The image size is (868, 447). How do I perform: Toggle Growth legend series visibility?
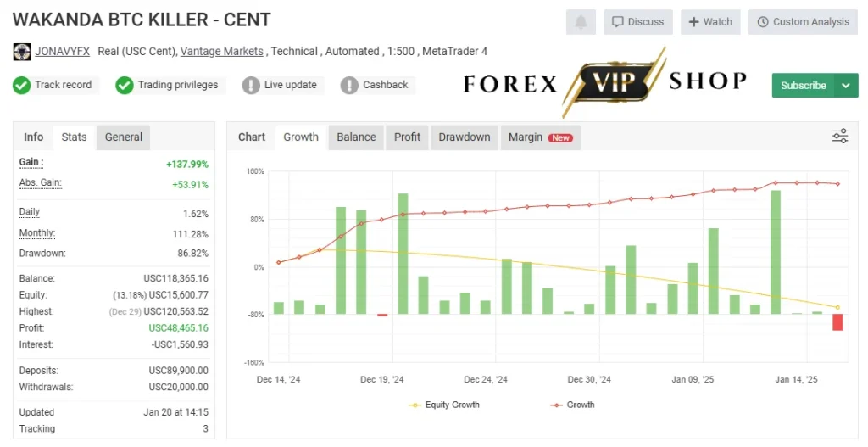(x=572, y=405)
